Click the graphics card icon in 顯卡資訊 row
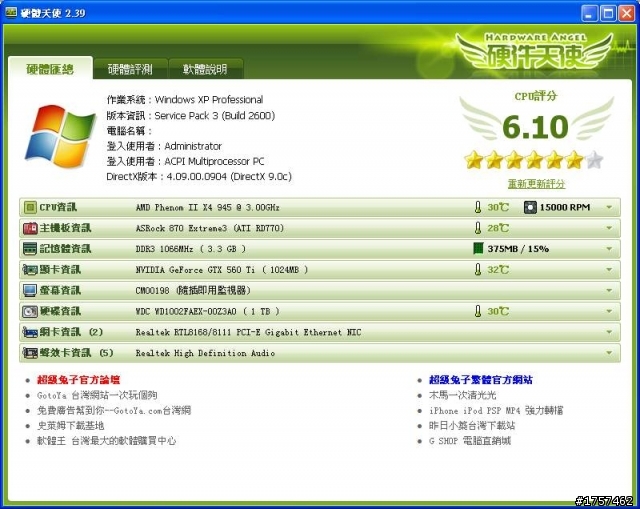Screen dimensions: 640x509 [30, 270]
